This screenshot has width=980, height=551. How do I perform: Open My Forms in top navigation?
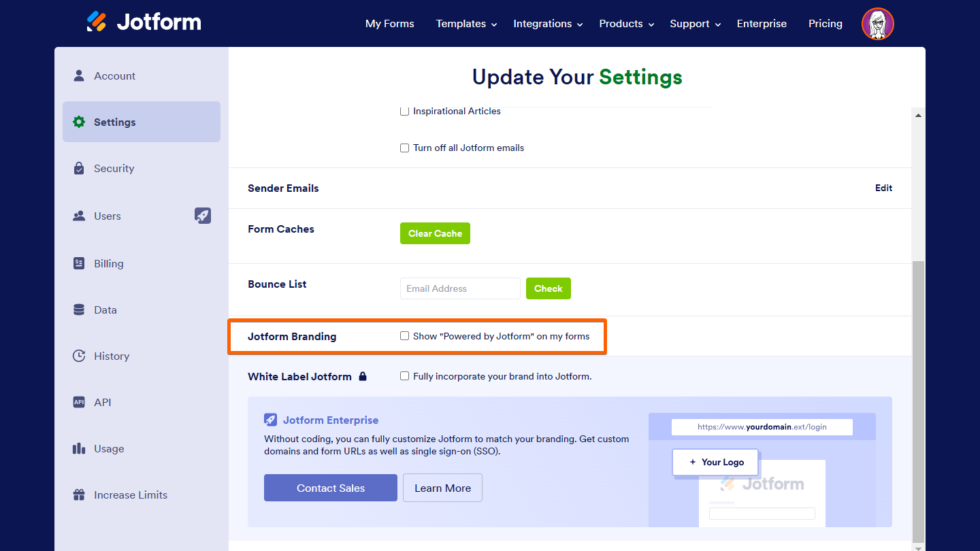(x=390, y=24)
